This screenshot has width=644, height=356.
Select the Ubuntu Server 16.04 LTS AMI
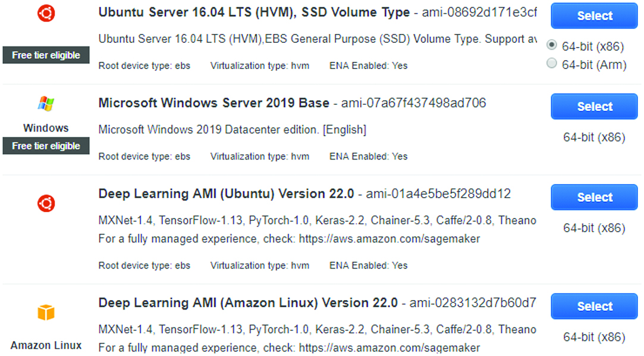click(594, 15)
